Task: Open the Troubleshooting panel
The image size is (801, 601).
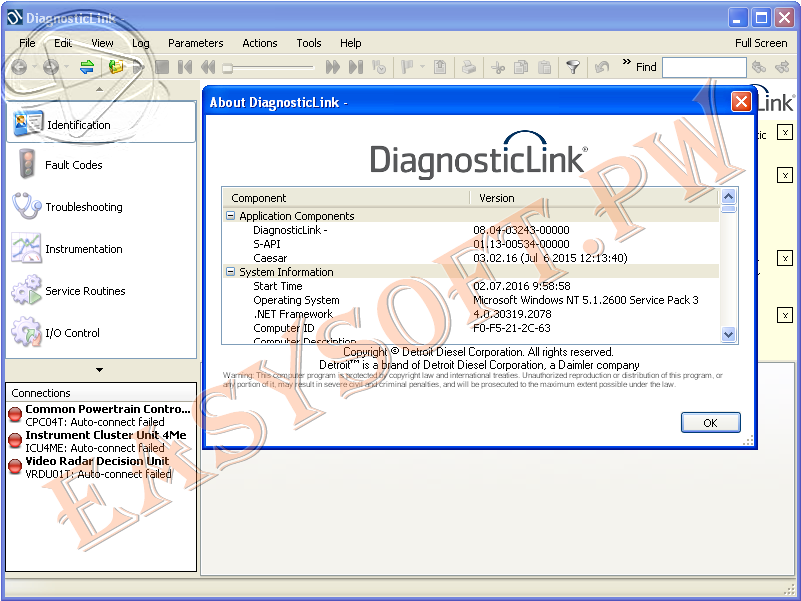Action: pyautogui.click(x=101, y=206)
